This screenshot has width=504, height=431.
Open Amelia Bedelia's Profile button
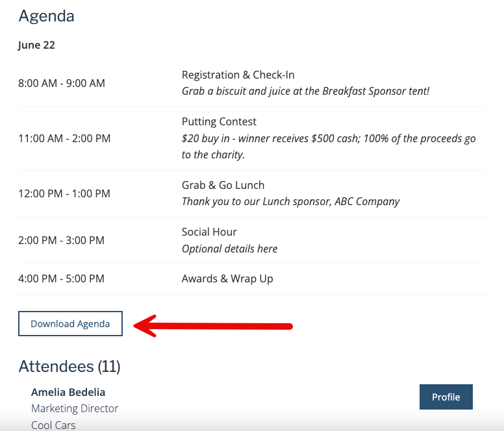tap(446, 397)
